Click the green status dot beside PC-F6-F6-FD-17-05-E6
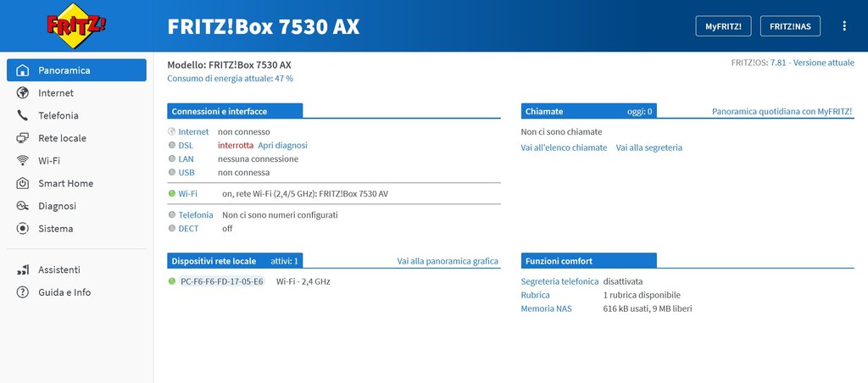This screenshot has height=383, width=868. [171, 281]
